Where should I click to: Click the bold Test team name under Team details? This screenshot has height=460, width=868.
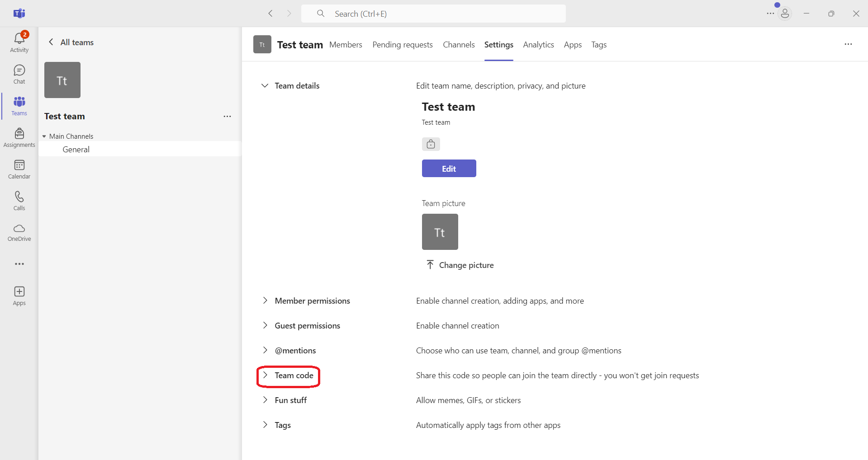point(448,107)
